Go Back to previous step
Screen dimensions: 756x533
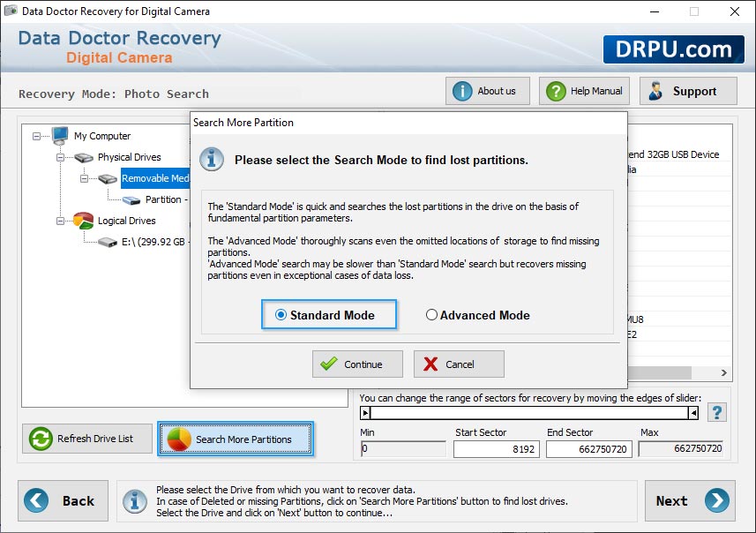pos(64,500)
